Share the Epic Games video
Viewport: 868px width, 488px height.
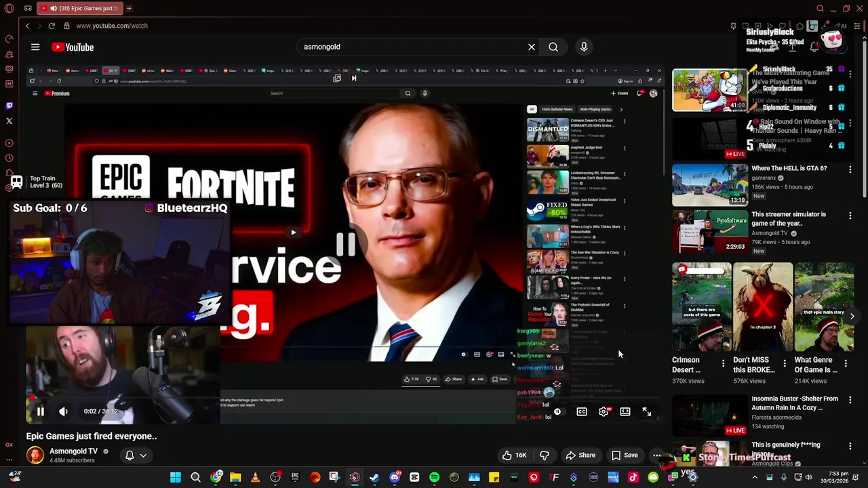580,455
